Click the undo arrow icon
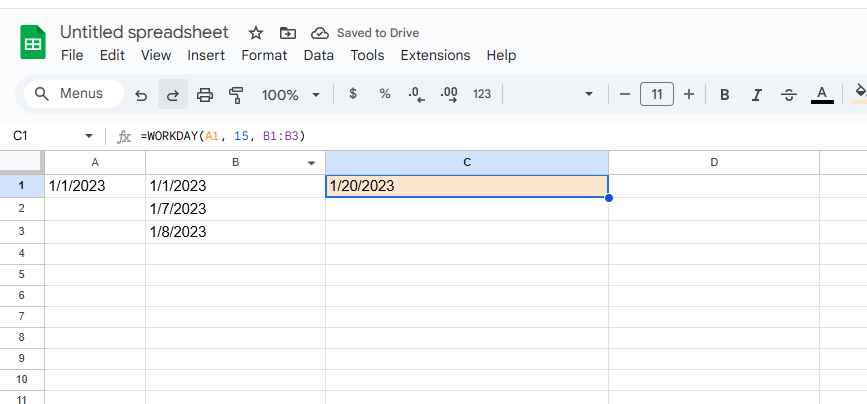 click(x=141, y=95)
